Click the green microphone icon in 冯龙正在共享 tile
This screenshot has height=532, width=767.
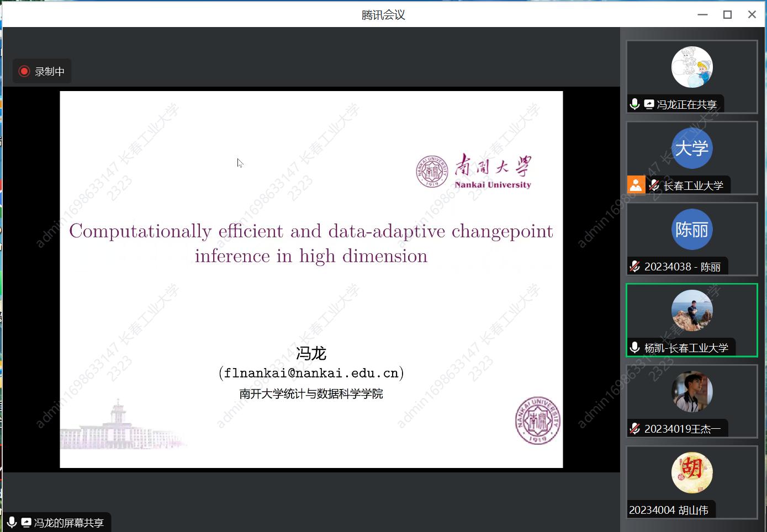pyautogui.click(x=635, y=104)
